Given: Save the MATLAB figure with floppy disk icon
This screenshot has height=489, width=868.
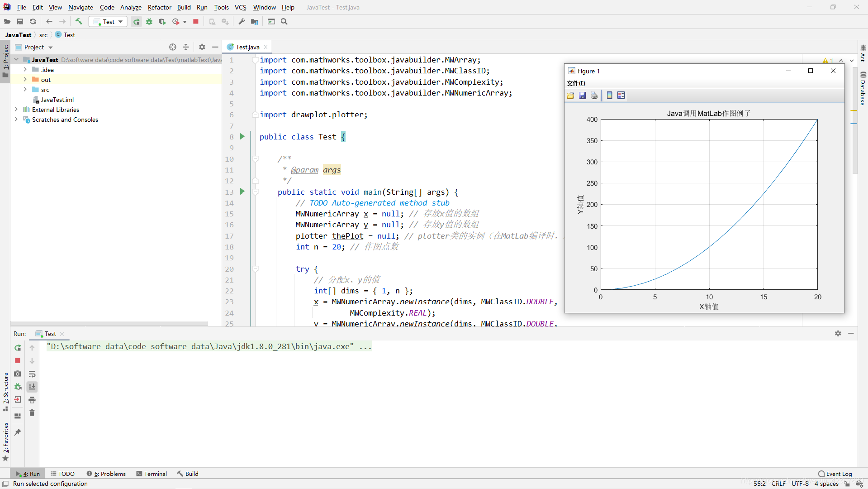Looking at the screenshot, I should tap(582, 95).
